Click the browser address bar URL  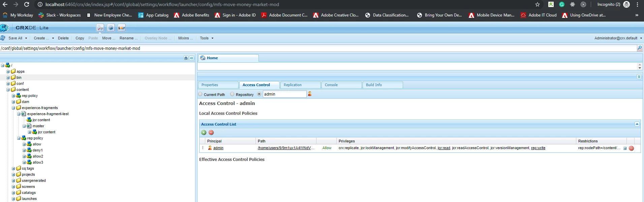pos(162,4)
